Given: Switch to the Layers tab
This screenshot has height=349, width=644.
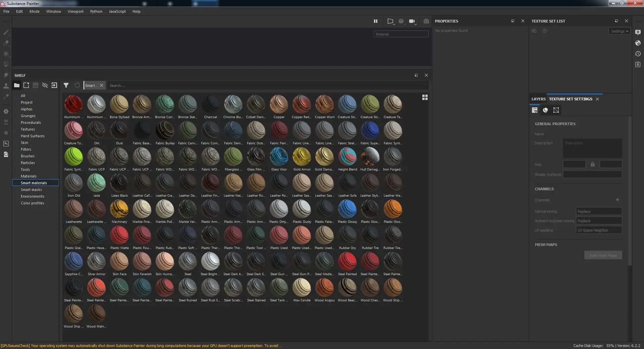Looking at the screenshot, I should [538, 99].
